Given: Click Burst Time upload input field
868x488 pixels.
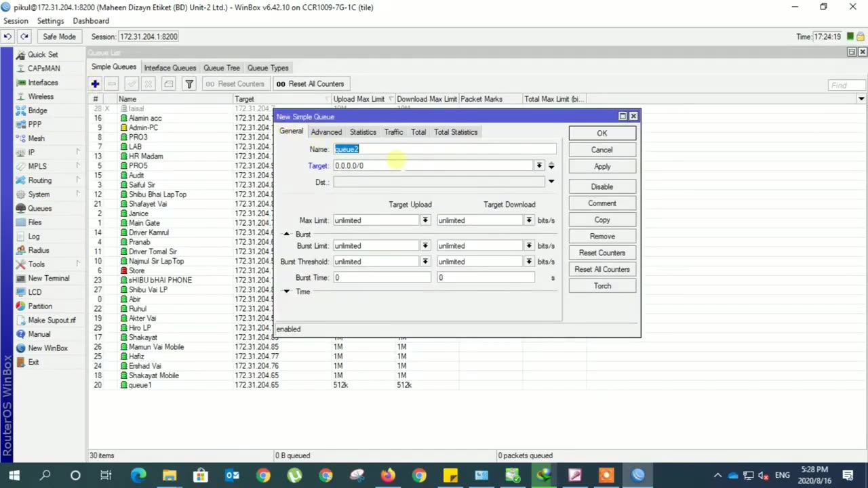Looking at the screenshot, I should pos(382,278).
